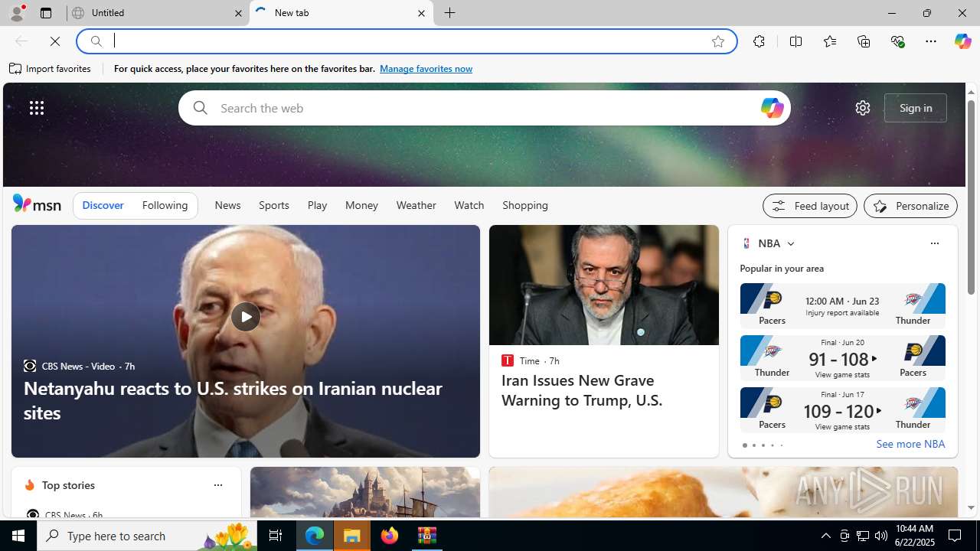Click the Windows taskbar search box
This screenshot has height=551, width=980.
click(147, 536)
